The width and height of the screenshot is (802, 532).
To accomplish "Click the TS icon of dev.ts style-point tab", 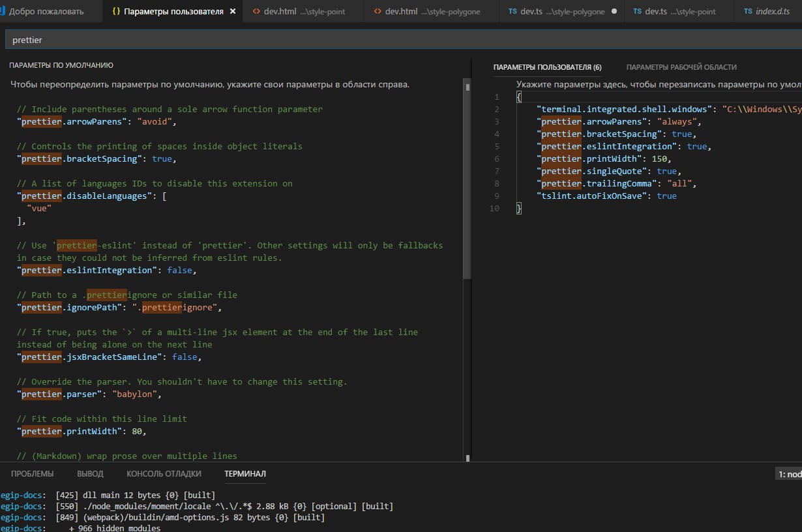I will click(636, 12).
